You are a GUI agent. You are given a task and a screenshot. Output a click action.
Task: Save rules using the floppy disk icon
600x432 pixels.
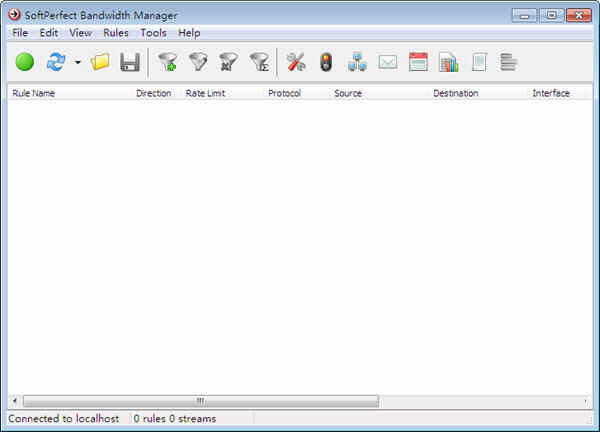click(129, 62)
